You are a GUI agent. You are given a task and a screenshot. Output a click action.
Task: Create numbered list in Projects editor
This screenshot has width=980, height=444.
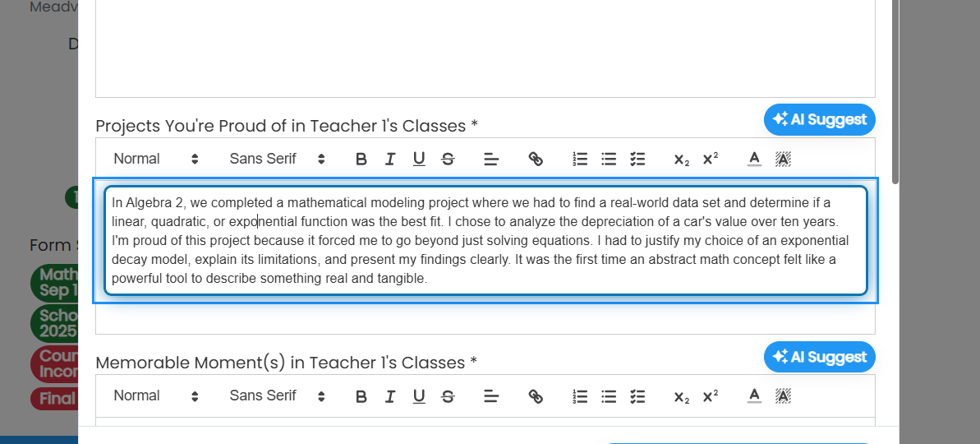click(580, 159)
